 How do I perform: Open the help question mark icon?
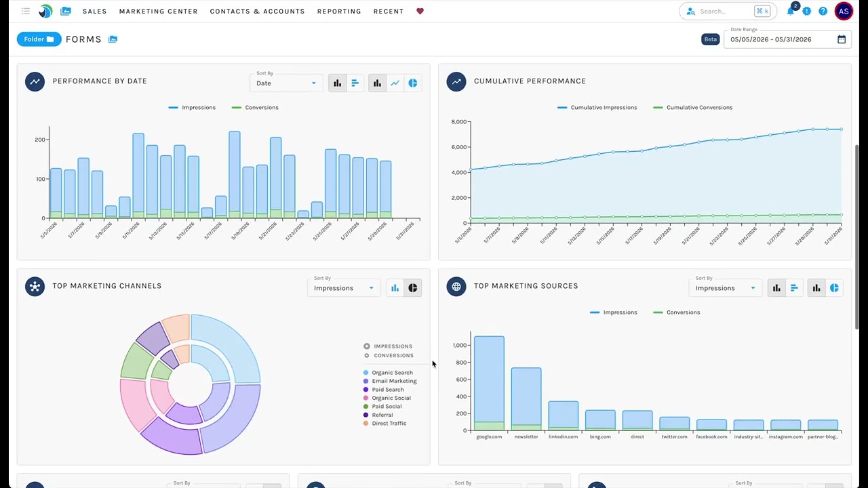(823, 11)
